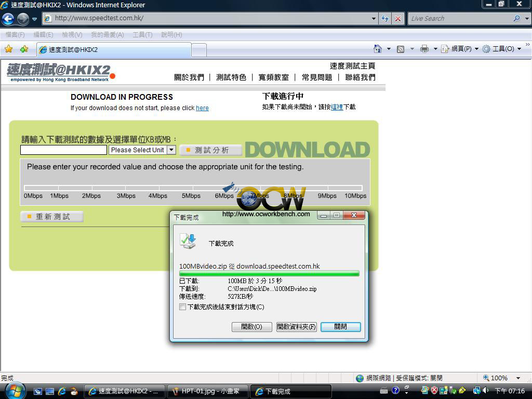Refresh the page with the blue arrows icon
The image size is (532, 399).
coord(385,19)
